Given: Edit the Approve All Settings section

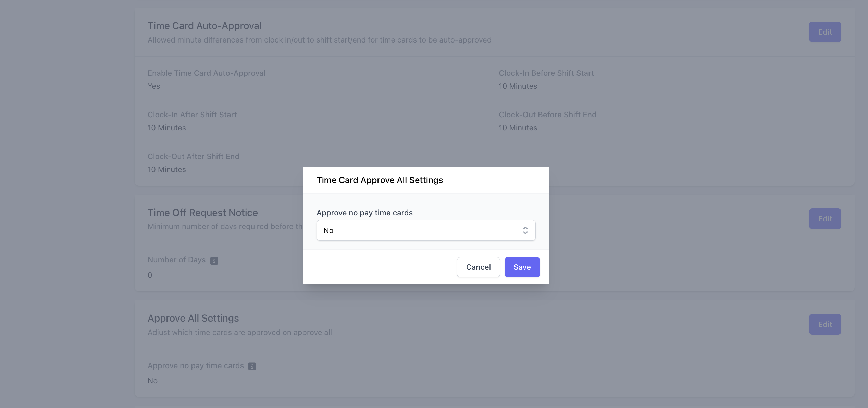Looking at the screenshot, I should tap(825, 324).
